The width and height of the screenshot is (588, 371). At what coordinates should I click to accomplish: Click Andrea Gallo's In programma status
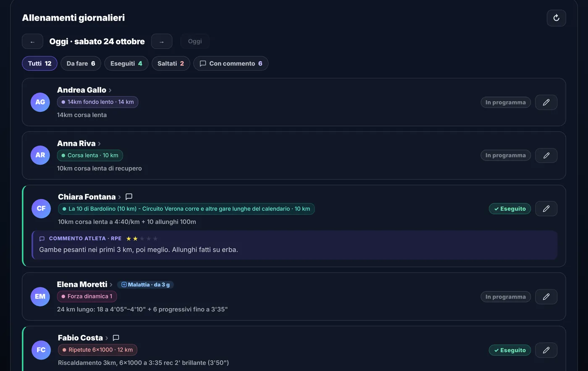[x=506, y=102]
